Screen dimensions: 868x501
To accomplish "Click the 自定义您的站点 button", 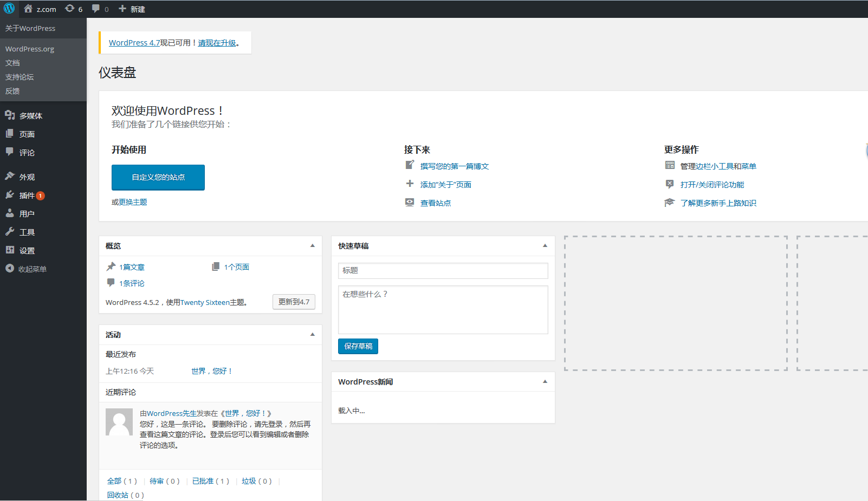I will [158, 177].
